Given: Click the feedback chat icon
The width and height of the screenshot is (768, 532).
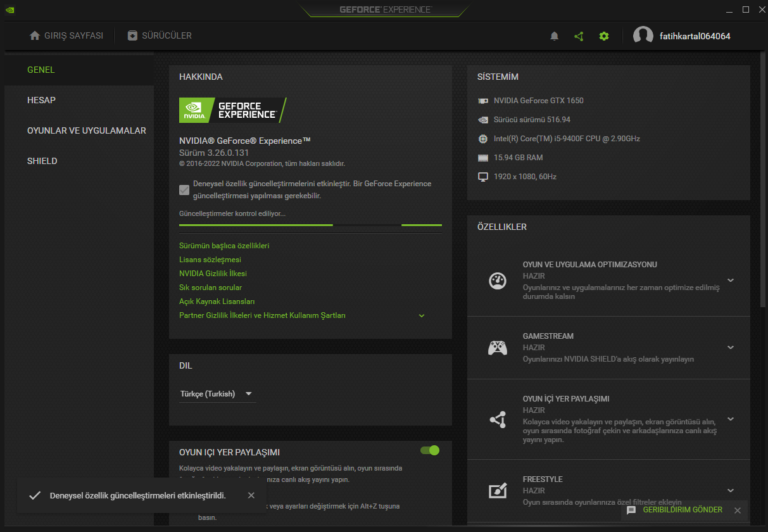Looking at the screenshot, I should [631, 510].
